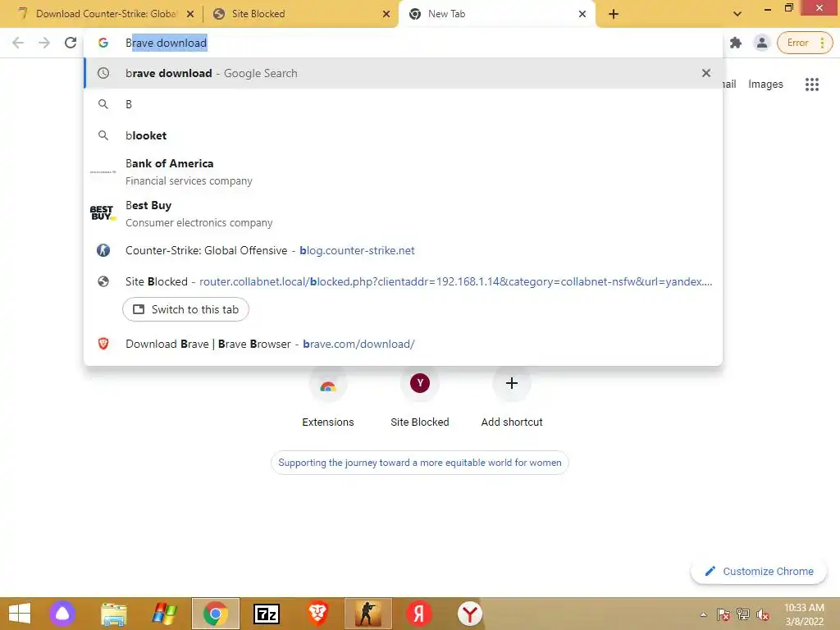Remove the brave download suggestion
This screenshot has height=630, width=840.
(706, 73)
